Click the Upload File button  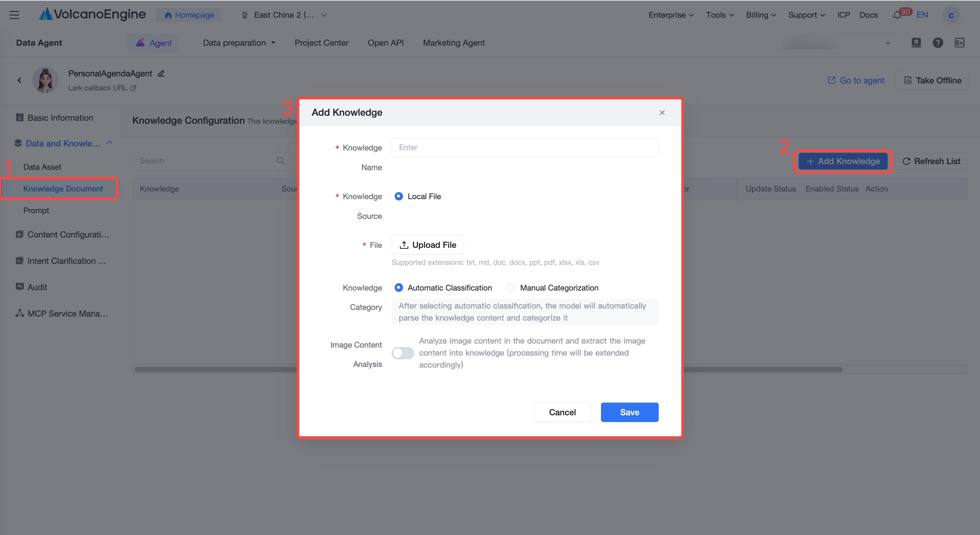click(428, 245)
